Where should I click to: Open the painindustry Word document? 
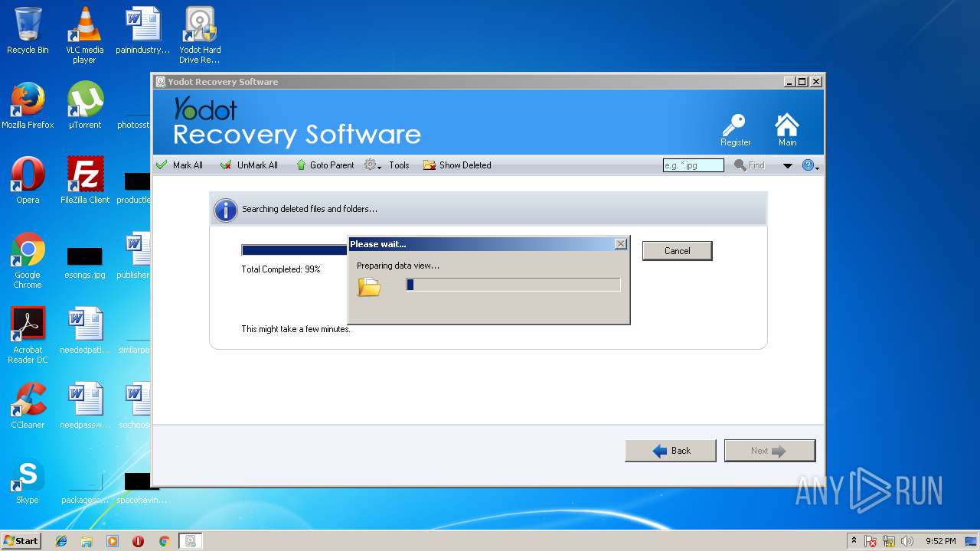pos(142,31)
